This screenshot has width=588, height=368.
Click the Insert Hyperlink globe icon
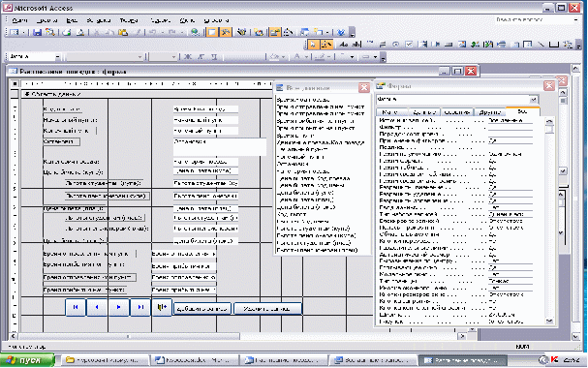coord(195,32)
